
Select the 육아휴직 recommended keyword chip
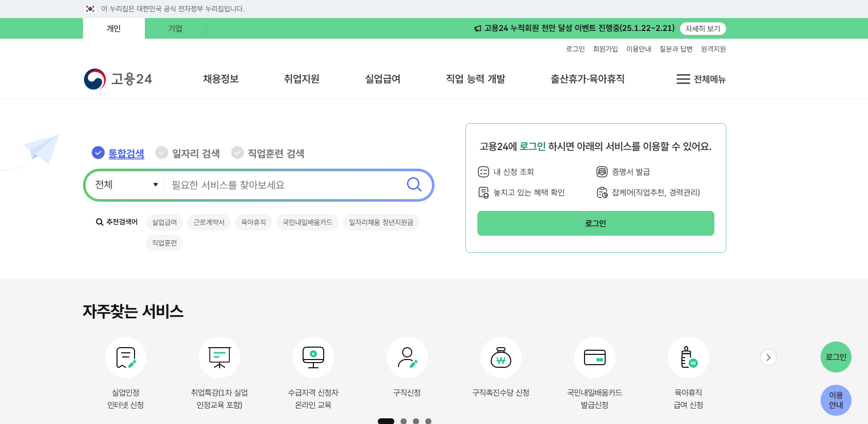[254, 222]
